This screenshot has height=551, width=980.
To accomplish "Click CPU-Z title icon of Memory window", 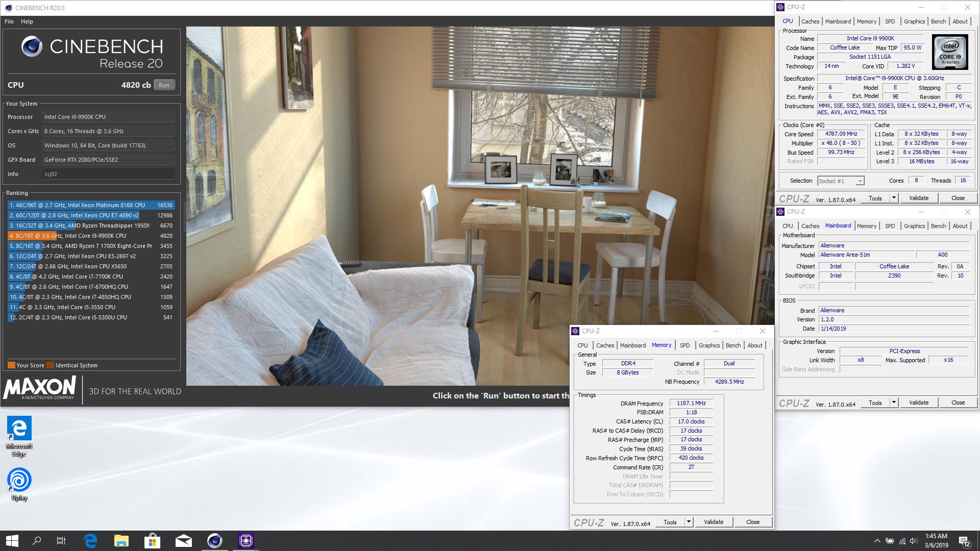I will (x=575, y=331).
